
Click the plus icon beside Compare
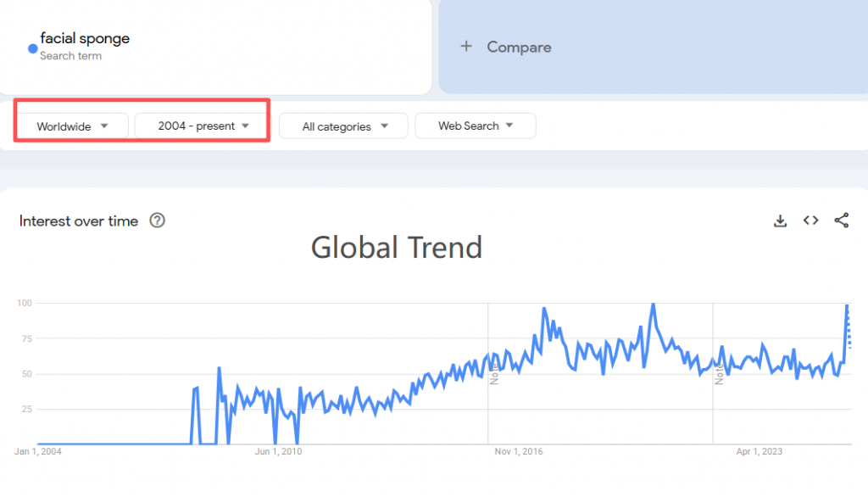coord(466,46)
